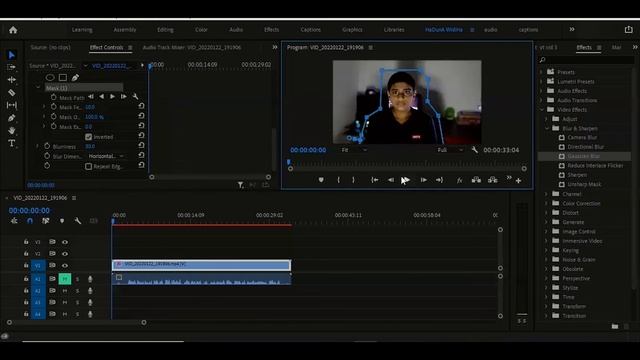Create an ellipse mask
640x360 pixels.
pos(50,77)
